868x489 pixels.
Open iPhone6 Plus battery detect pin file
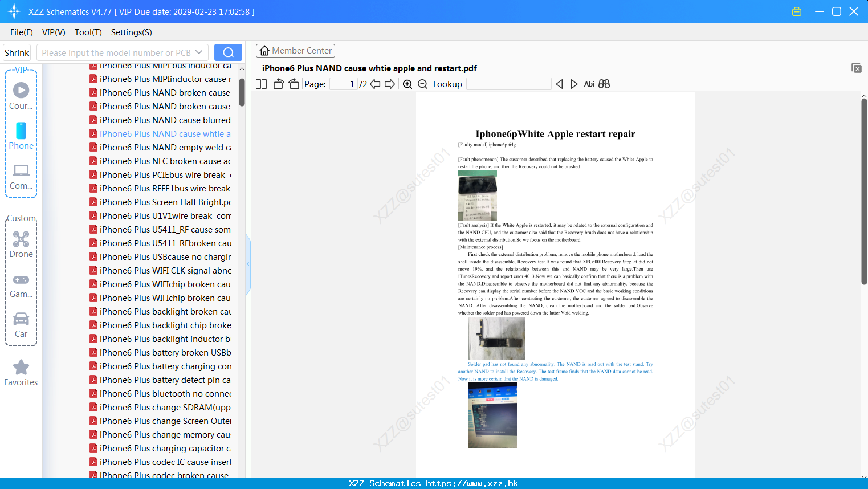pyautogui.click(x=161, y=380)
